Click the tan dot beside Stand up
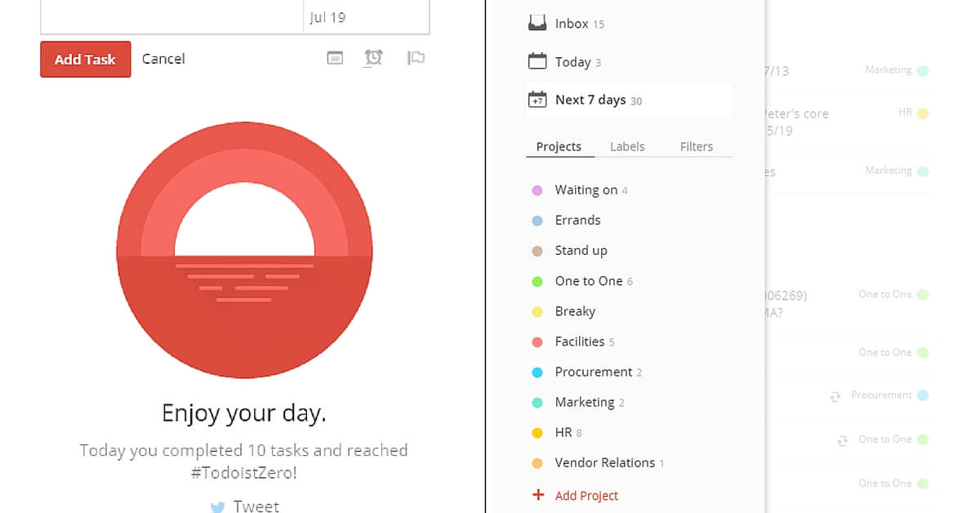980x513 pixels. tap(537, 251)
